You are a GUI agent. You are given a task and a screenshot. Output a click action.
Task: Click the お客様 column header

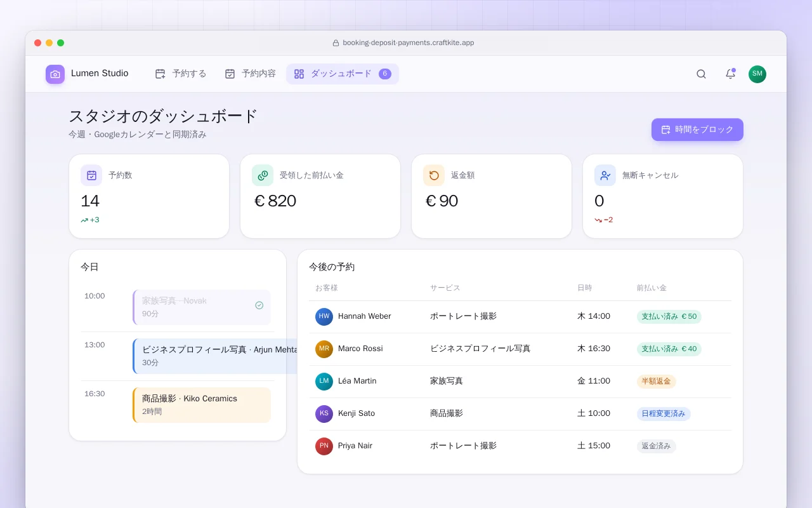tap(326, 288)
